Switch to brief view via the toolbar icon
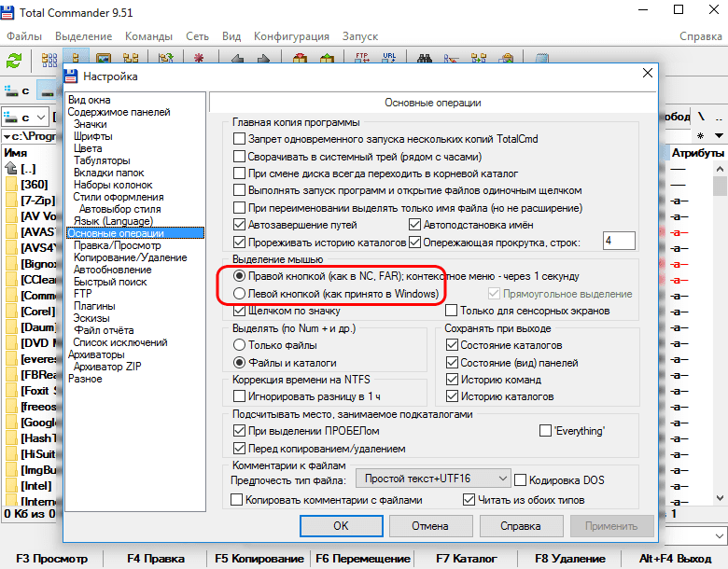This screenshot has width=728, height=569. pos(49,60)
